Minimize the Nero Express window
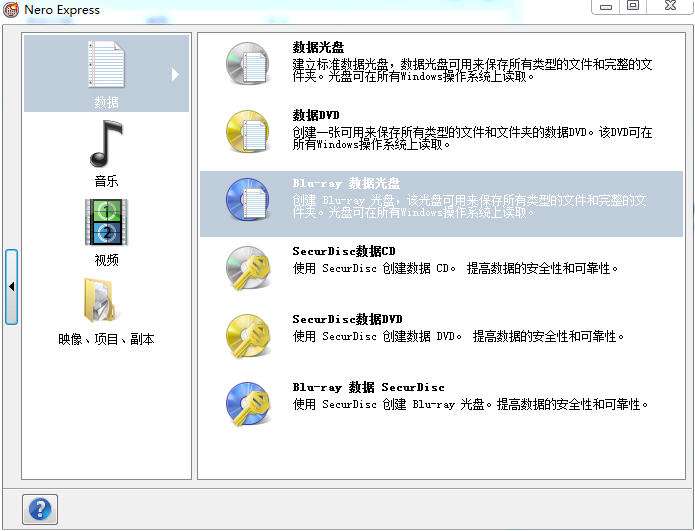 pyautogui.click(x=606, y=6)
